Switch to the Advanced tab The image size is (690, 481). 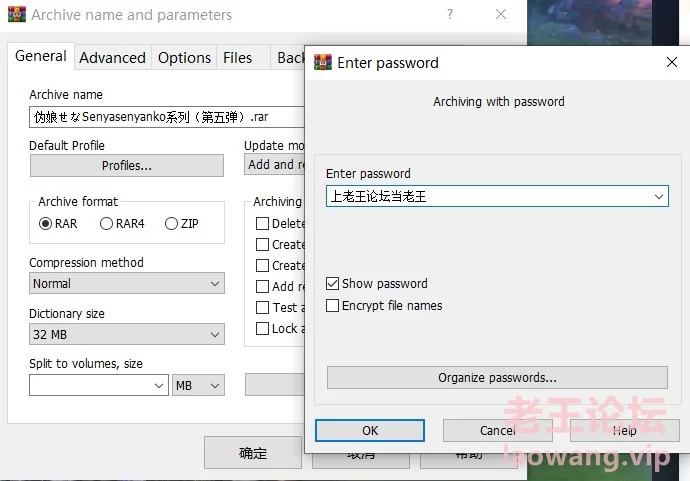click(x=113, y=58)
